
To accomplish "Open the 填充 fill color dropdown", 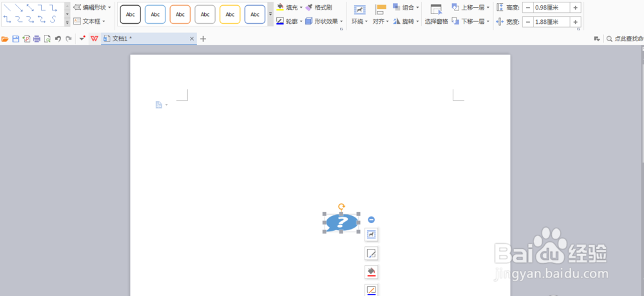I will [301, 7].
